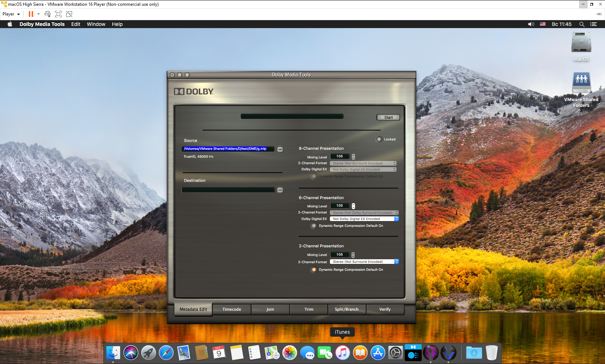Browse for Source file button

point(280,149)
